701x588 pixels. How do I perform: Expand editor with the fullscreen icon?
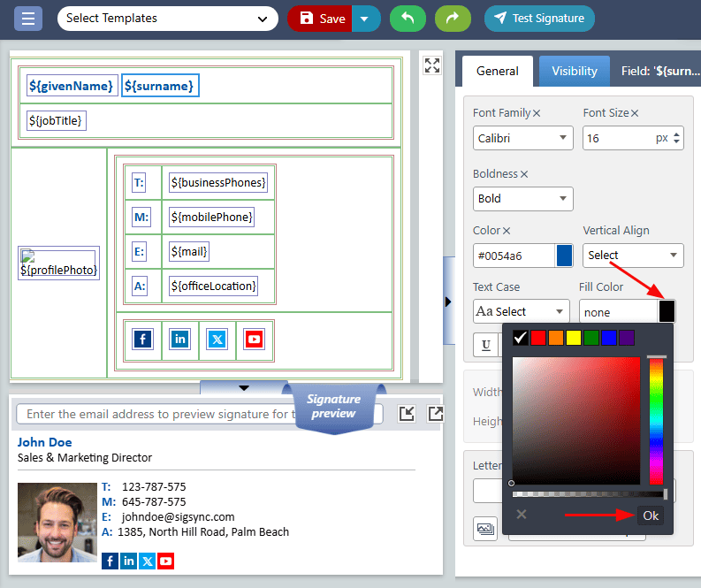click(431, 65)
